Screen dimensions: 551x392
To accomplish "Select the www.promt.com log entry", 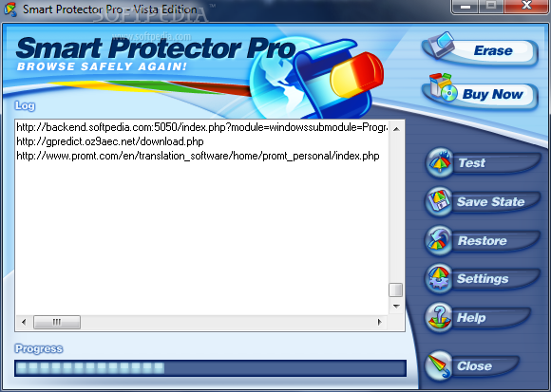I will pos(198,156).
